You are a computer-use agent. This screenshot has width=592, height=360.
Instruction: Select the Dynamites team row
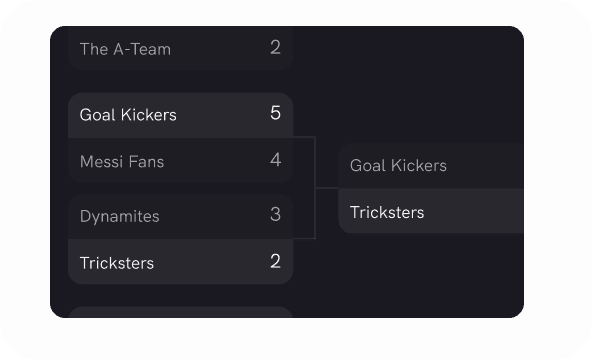[180, 216]
